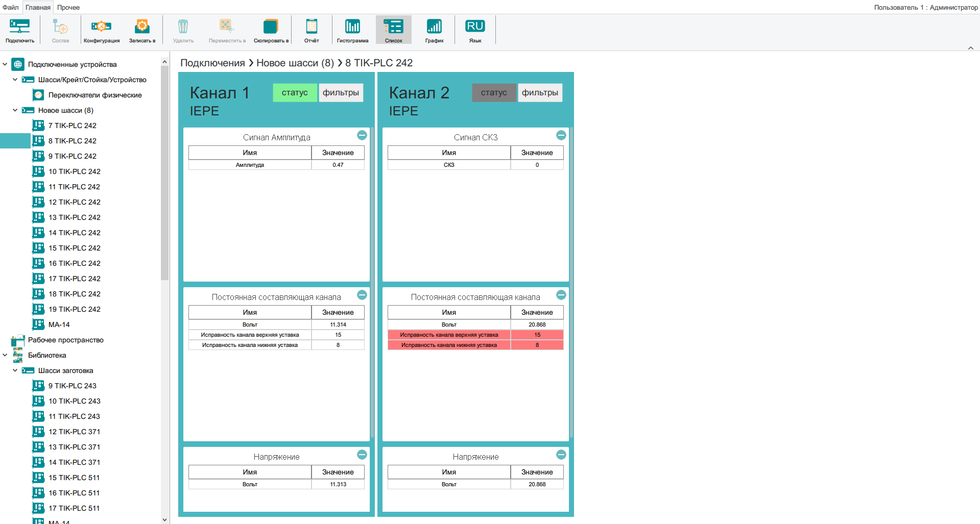Collapse Канал 2 Постоянная составляющая panel

tap(561, 295)
